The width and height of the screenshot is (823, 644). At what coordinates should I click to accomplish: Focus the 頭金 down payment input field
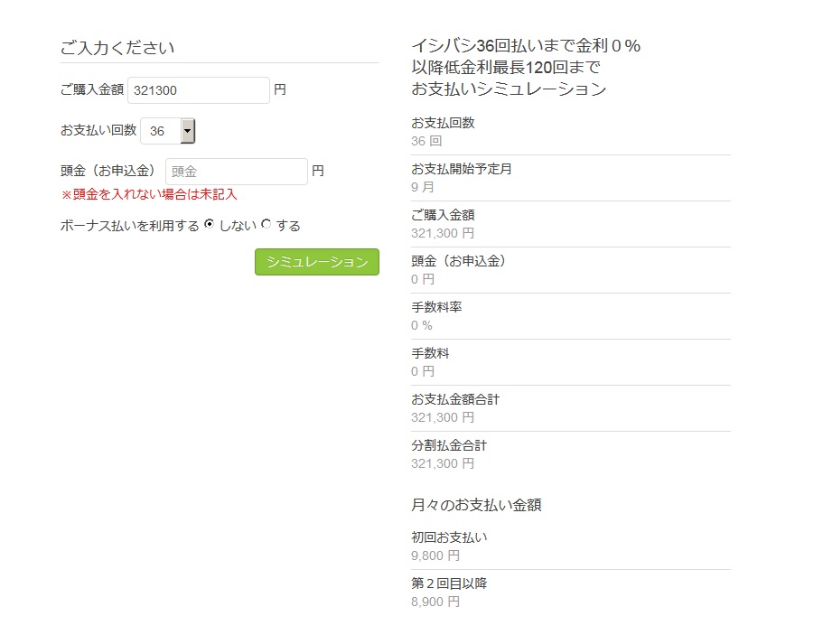pos(236,171)
